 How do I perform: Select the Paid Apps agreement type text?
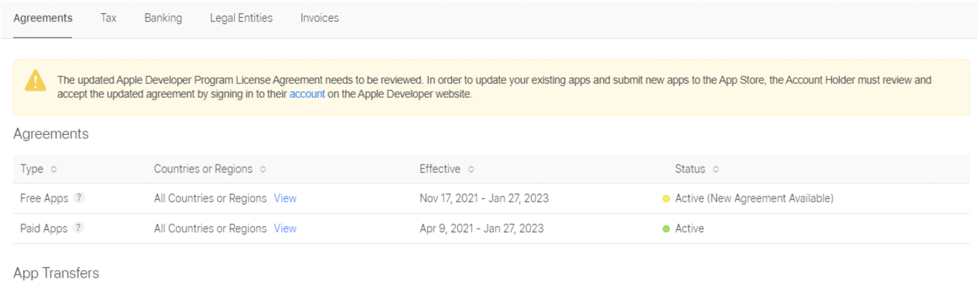tap(44, 229)
